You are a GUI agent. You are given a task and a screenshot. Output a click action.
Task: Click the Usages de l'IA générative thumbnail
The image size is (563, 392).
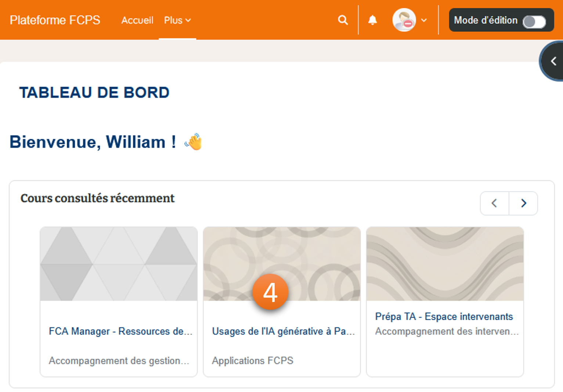click(x=282, y=264)
